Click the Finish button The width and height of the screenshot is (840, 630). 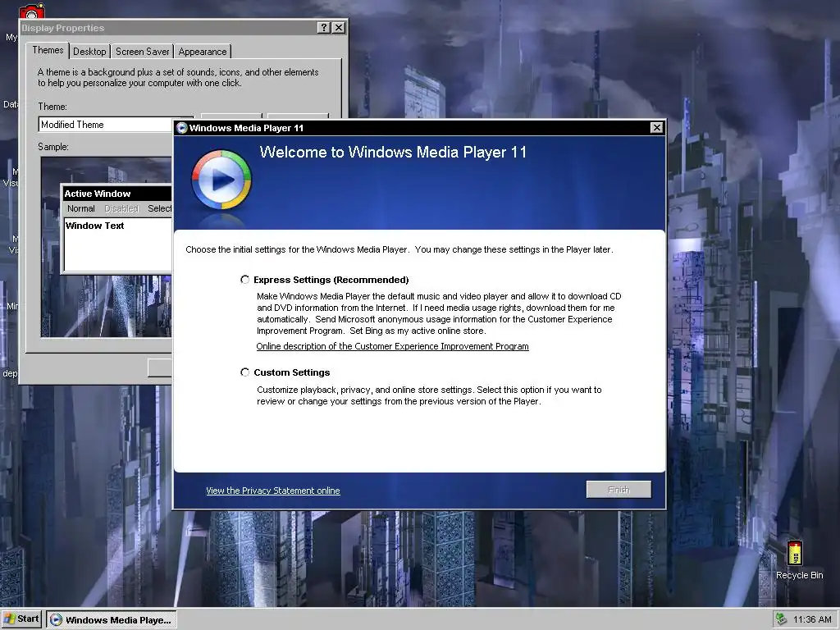(619, 490)
